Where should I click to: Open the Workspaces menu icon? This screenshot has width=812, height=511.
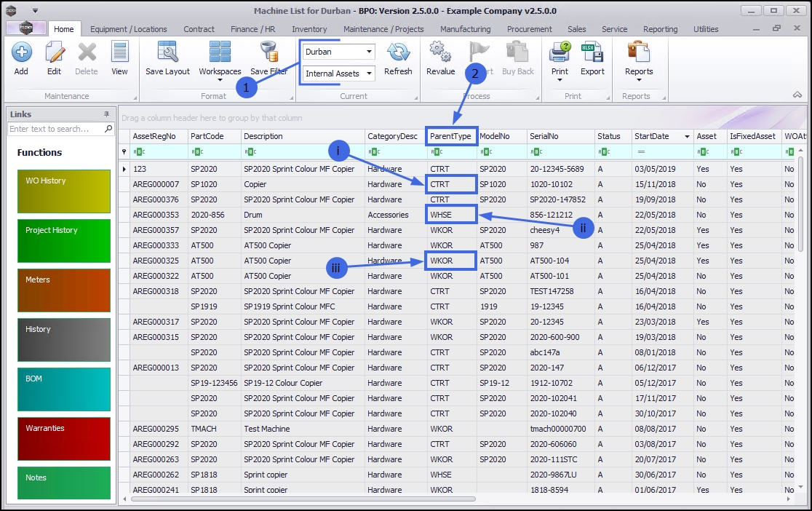pyautogui.click(x=220, y=52)
